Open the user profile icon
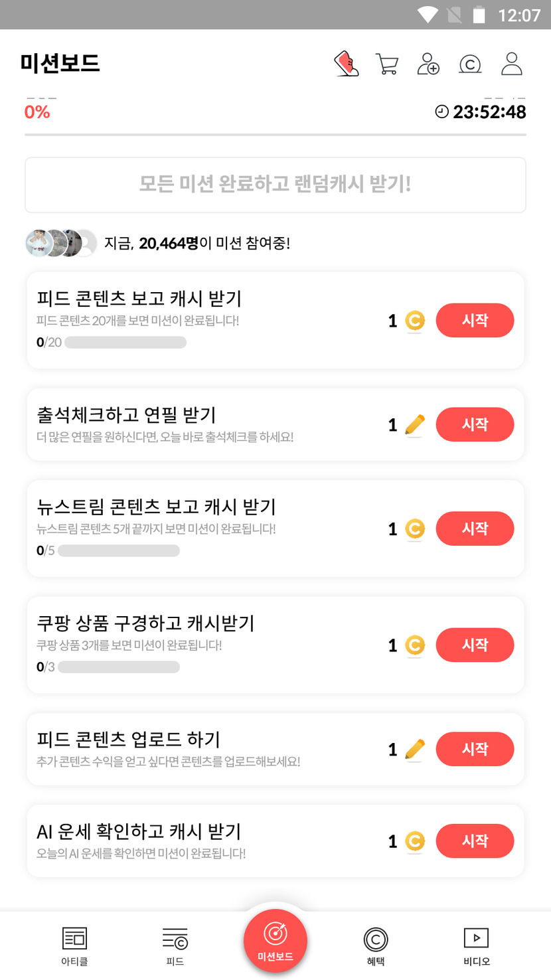This screenshot has height=980, width=551. pos(512,64)
